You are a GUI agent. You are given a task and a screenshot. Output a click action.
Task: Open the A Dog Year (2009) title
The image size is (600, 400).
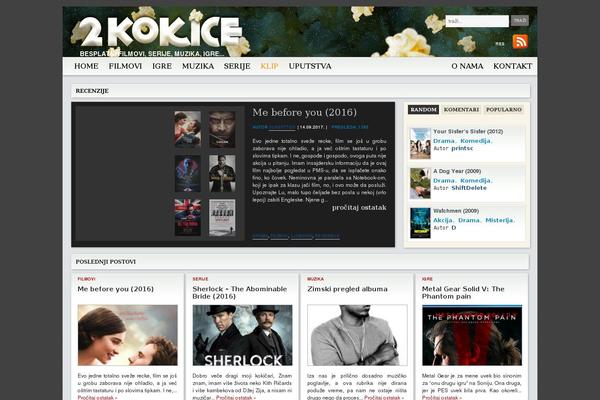(x=457, y=171)
